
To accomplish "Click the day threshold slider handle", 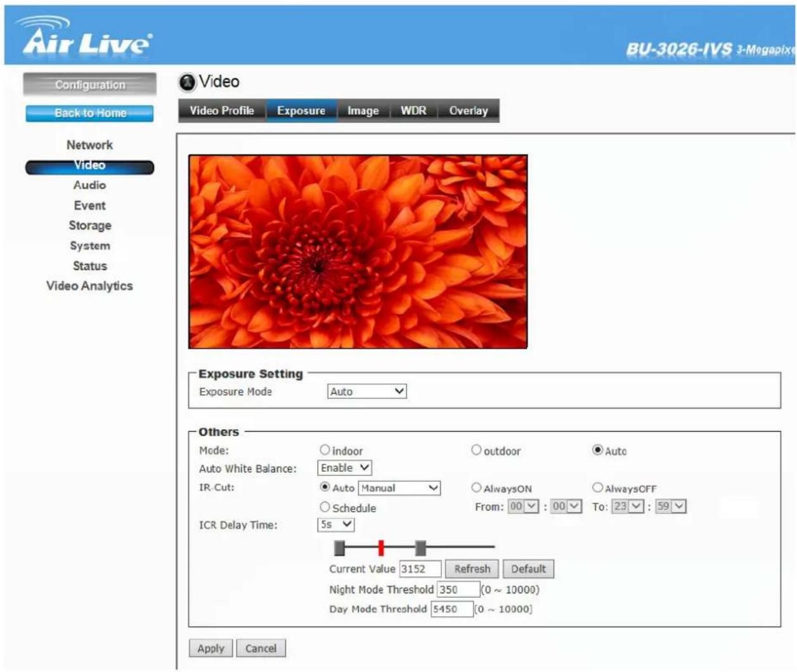I will point(420,547).
